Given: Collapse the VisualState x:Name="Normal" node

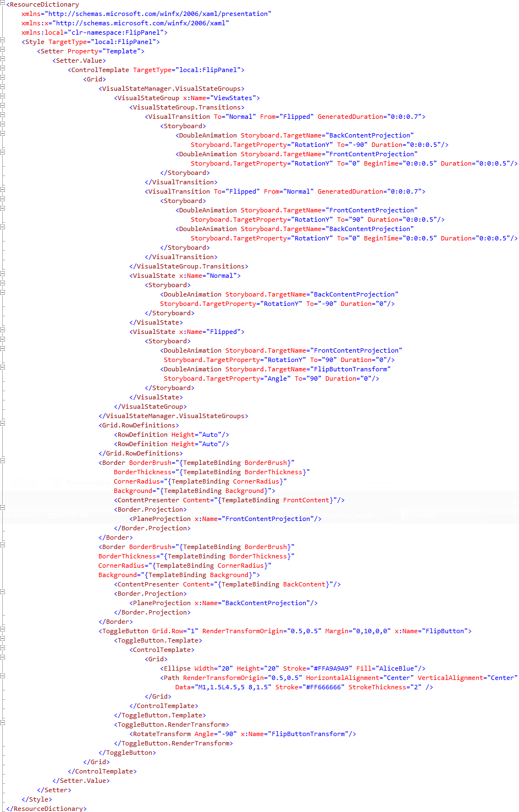Looking at the screenshot, I should (x=3, y=274).
